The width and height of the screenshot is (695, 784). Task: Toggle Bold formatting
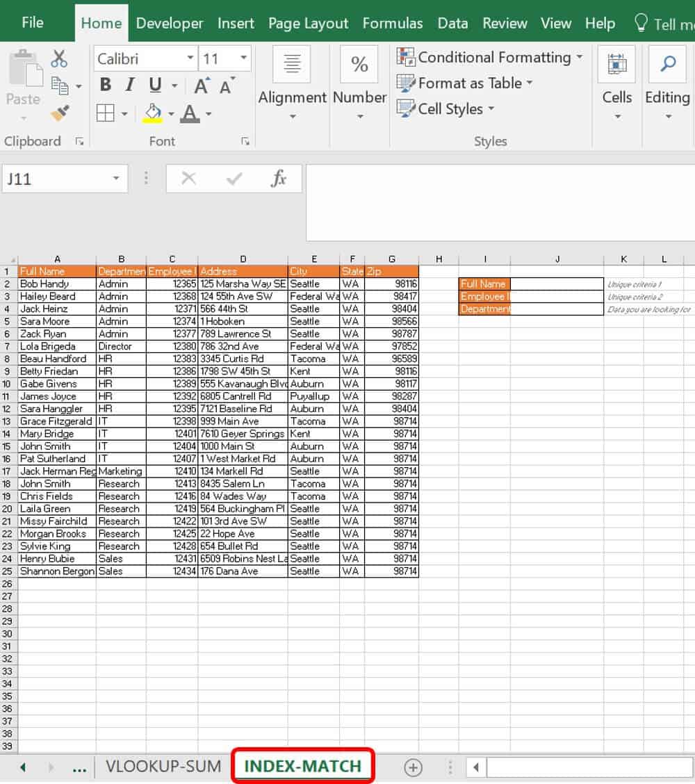tap(106, 85)
